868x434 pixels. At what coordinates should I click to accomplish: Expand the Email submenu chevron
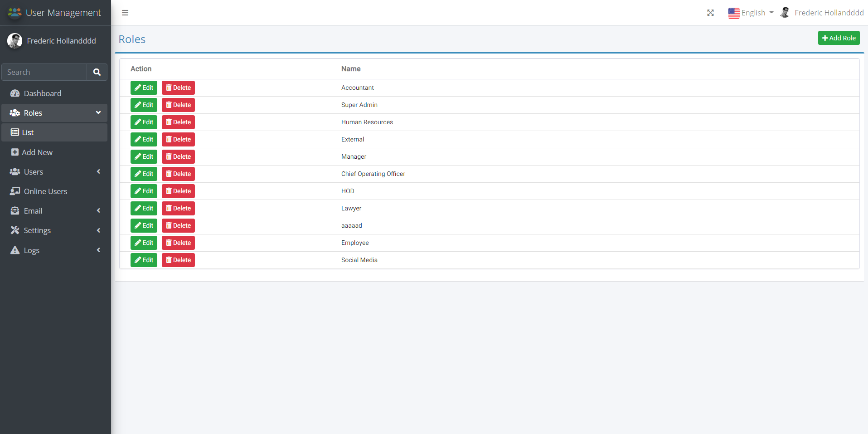tap(98, 210)
